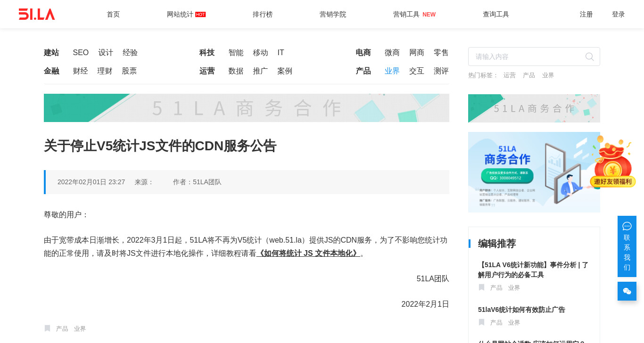Click hot tag 产品 under search

[x=529, y=75]
